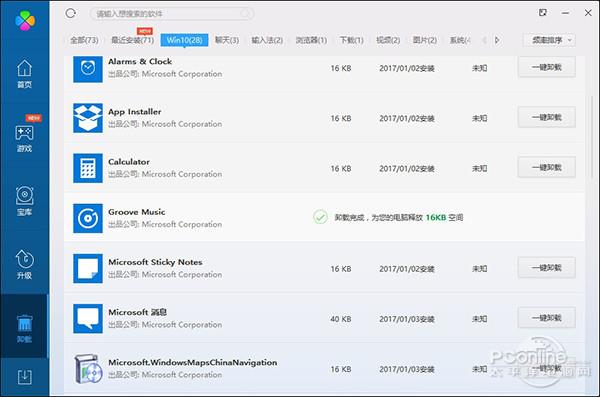Viewport: 600px width, 397px height.
Task: Select the 最近安装(71) tab
Action: click(x=132, y=40)
